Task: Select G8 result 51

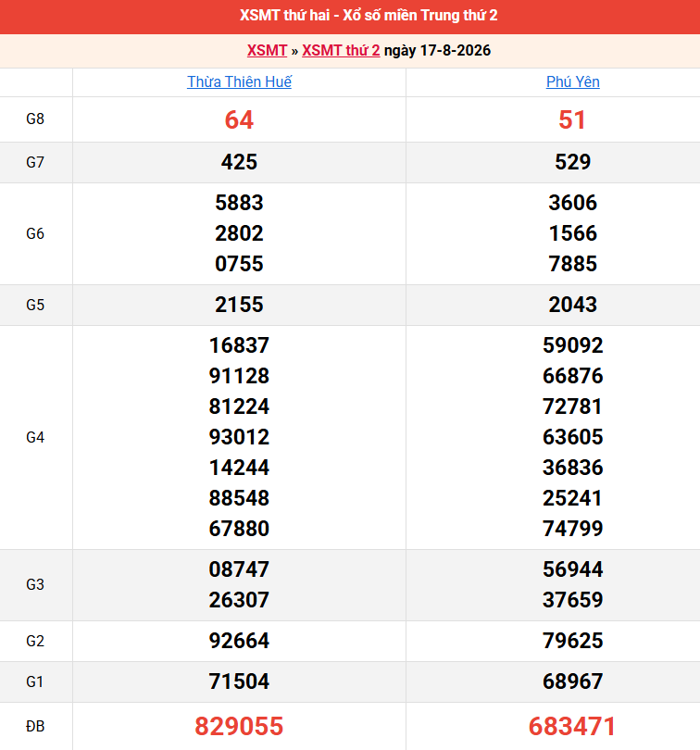Action: 572,119
